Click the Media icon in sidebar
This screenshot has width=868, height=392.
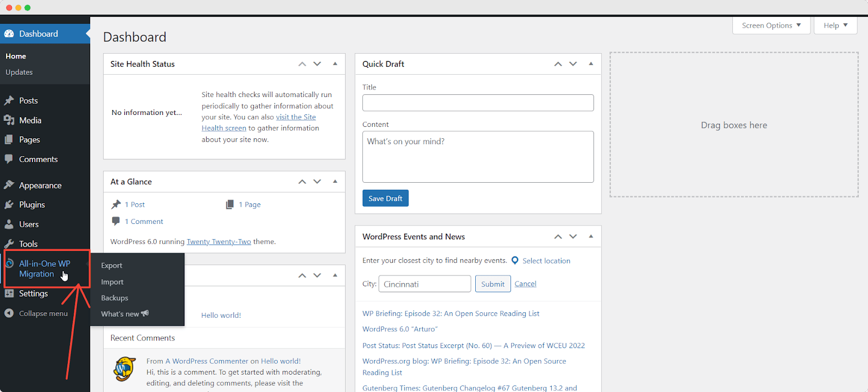coord(9,120)
